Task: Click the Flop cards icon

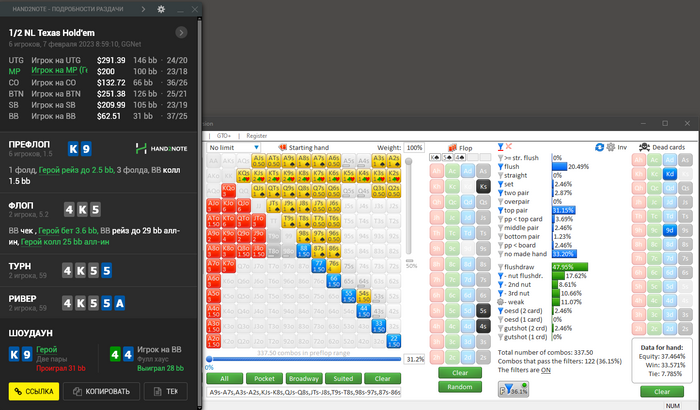Action: coord(453,148)
